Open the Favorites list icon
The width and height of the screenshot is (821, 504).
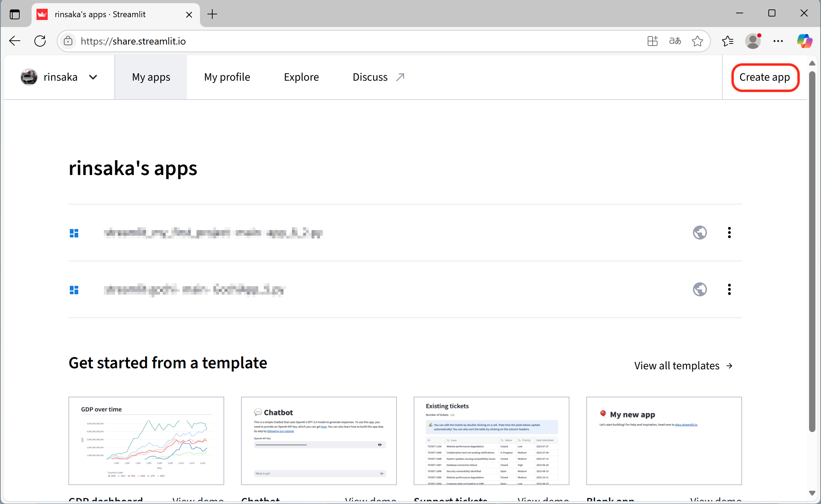[728, 41]
